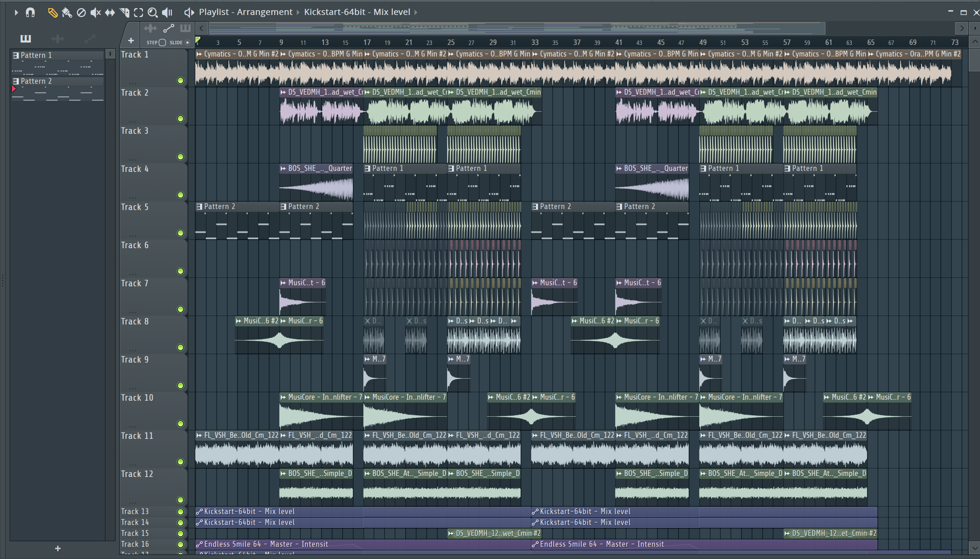Screen dimensions: 980x559
Task: Add a new pattern with bottom plus
Action: (58, 548)
